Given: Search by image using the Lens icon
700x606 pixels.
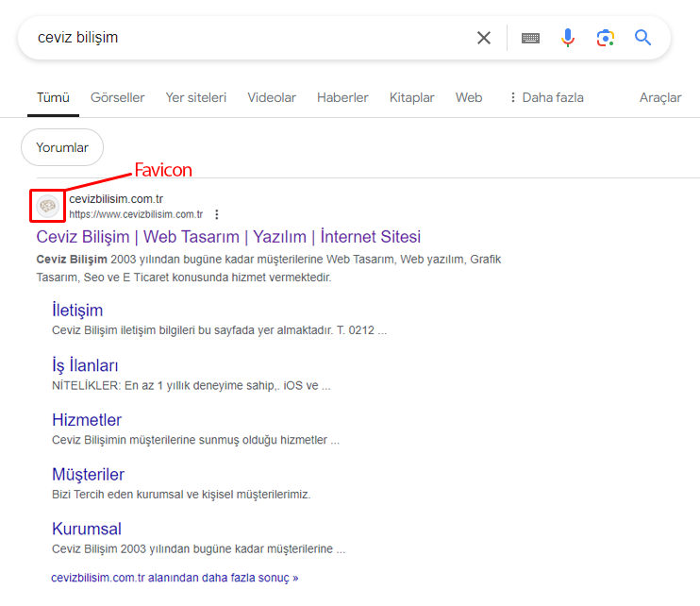Looking at the screenshot, I should pyautogui.click(x=606, y=38).
